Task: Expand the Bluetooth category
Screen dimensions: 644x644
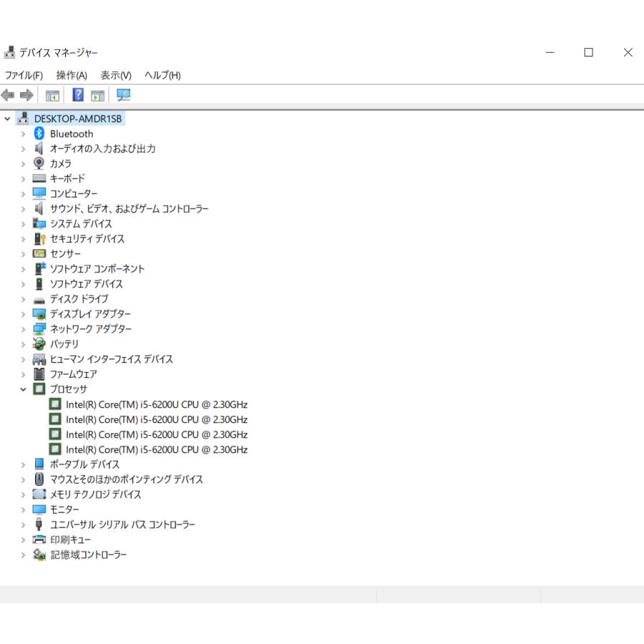Action: [x=23, y=134]
